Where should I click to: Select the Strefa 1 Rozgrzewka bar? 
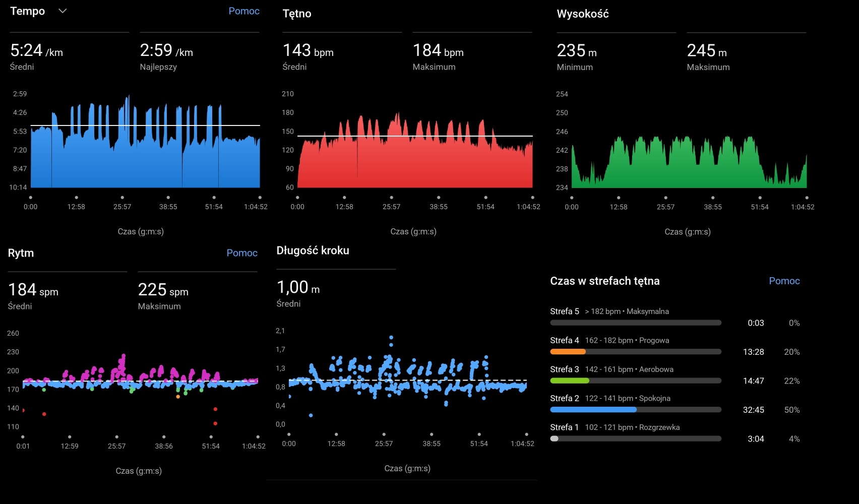[x=555, y=438]
